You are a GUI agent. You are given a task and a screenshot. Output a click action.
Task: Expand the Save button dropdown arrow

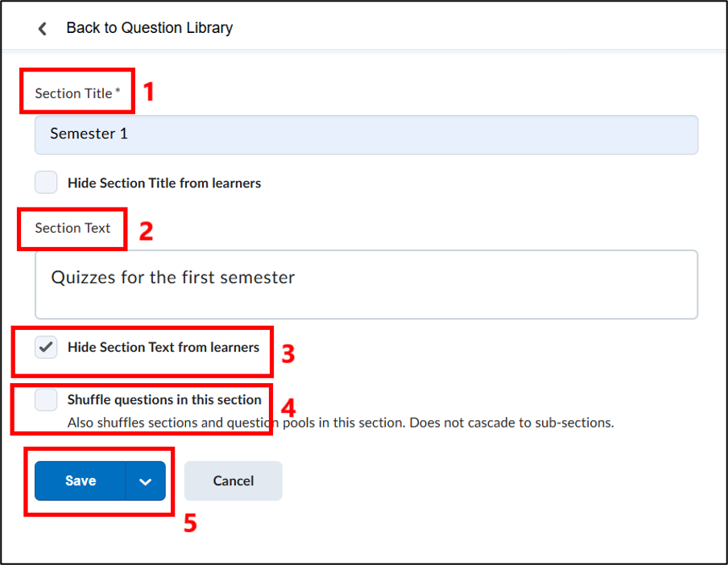pos(145,481)
